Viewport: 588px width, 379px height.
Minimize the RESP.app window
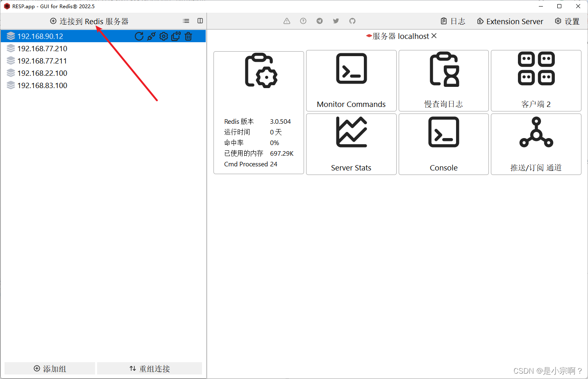(x=541, y=6)
